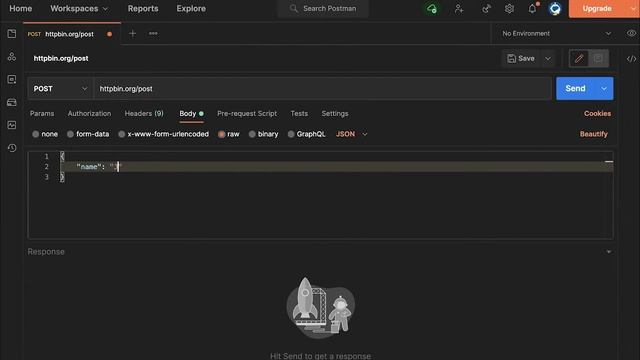Switch to the Authorization tab
This screenshot has height=360, width=640.
coord(89,113)
